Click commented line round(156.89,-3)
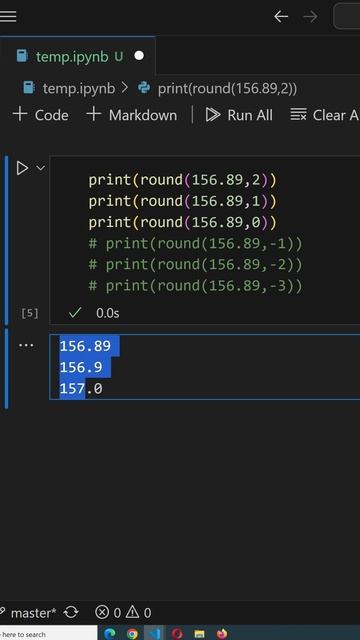The height and width of the screenshot is (640, 360). tap(196, 286)
